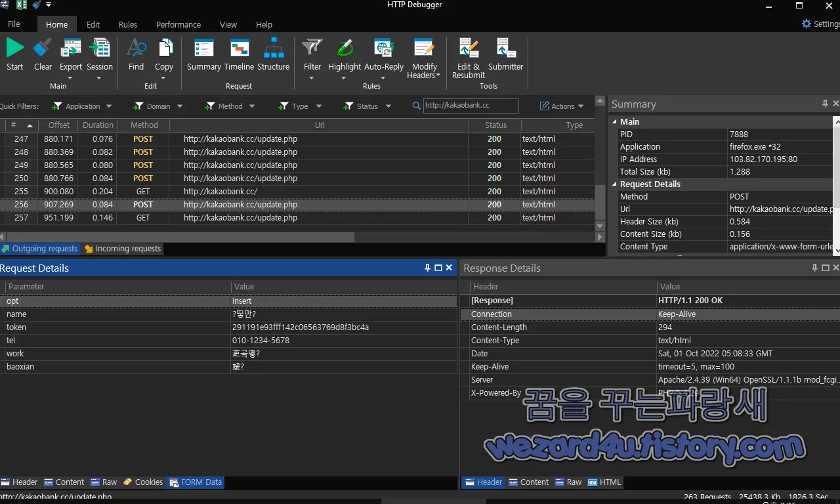This screenshot has height=504, width=840.
Task: Open response HTML tab
Action: point(604,482)
